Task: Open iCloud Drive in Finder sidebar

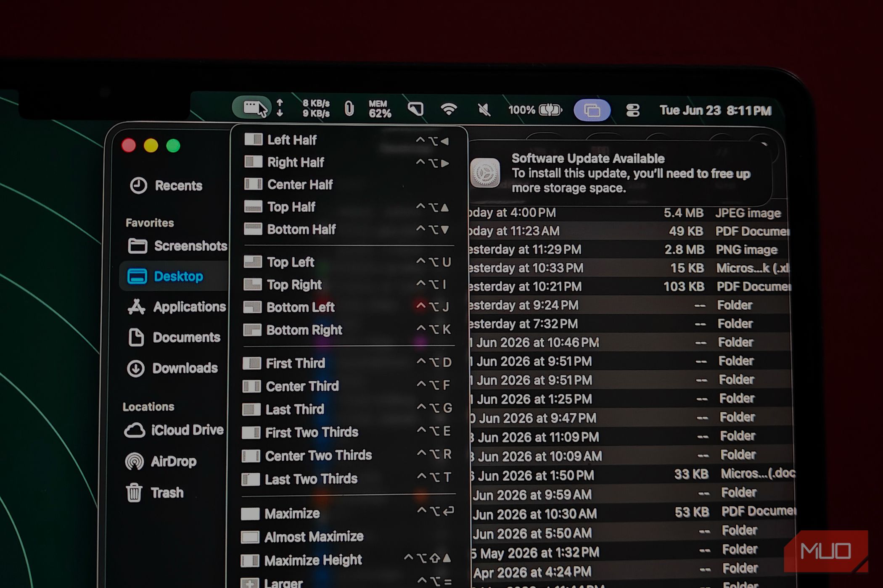Action: click(173, 430)
